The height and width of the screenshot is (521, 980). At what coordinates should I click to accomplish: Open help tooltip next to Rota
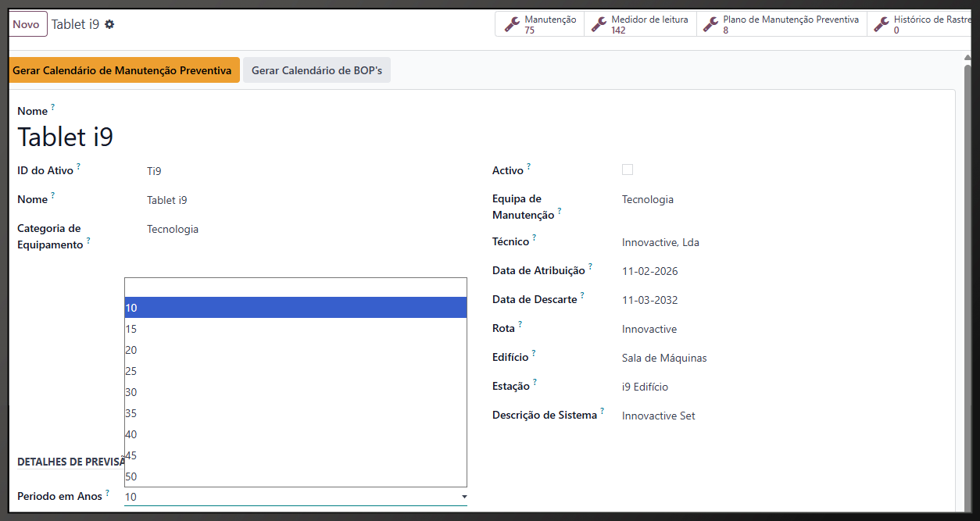pyautogui.click(x=520, y=324)
